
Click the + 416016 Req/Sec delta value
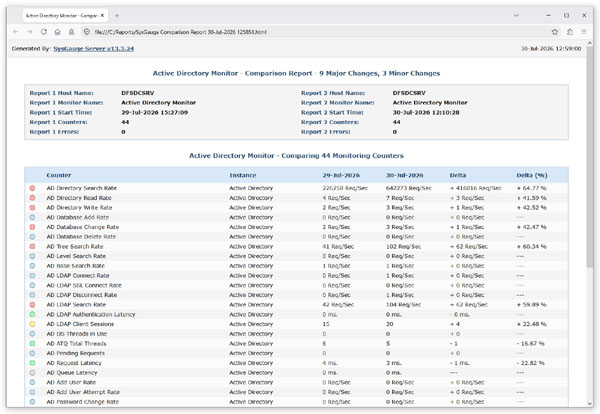pos(476,188)
